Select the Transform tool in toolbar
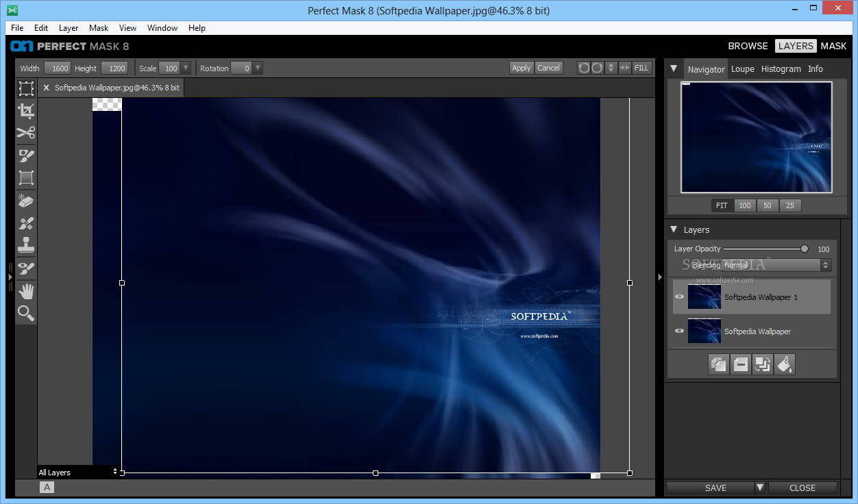Viewport: 858px width, 504px height. point(26,88)
